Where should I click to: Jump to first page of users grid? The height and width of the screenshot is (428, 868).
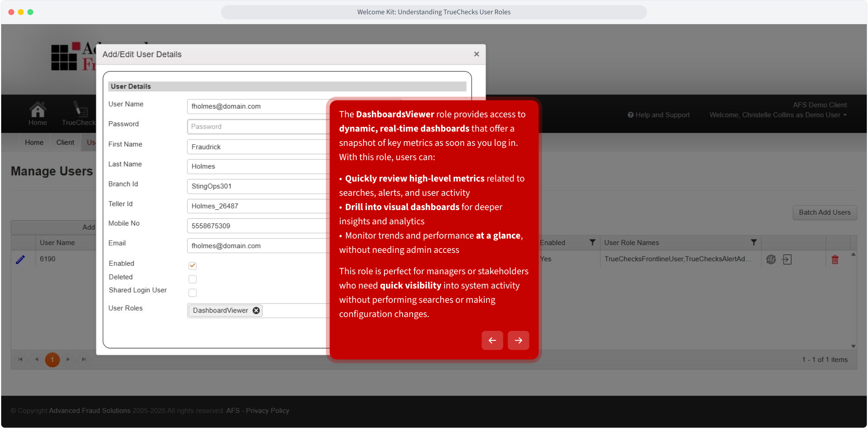[x=21, y=359]
